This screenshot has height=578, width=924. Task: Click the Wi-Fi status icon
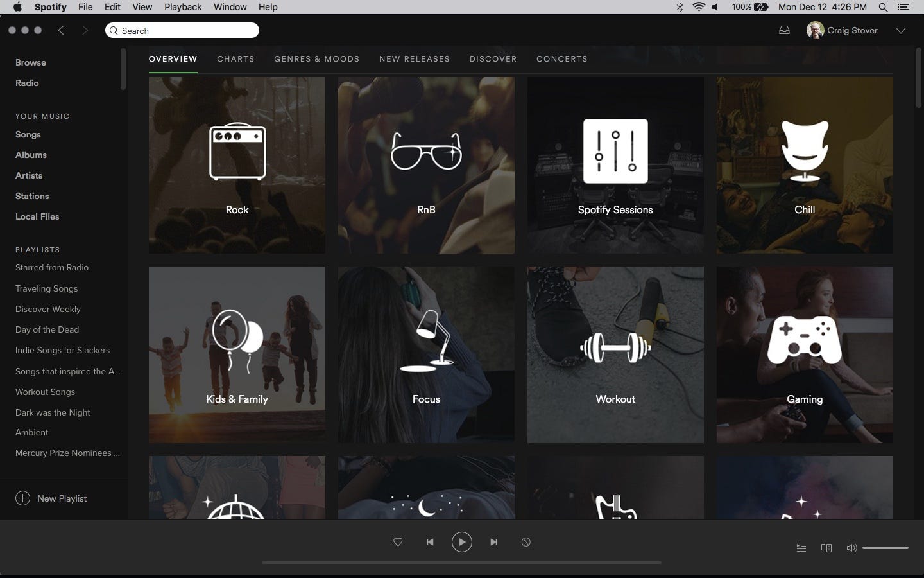(x=699, y=7)
